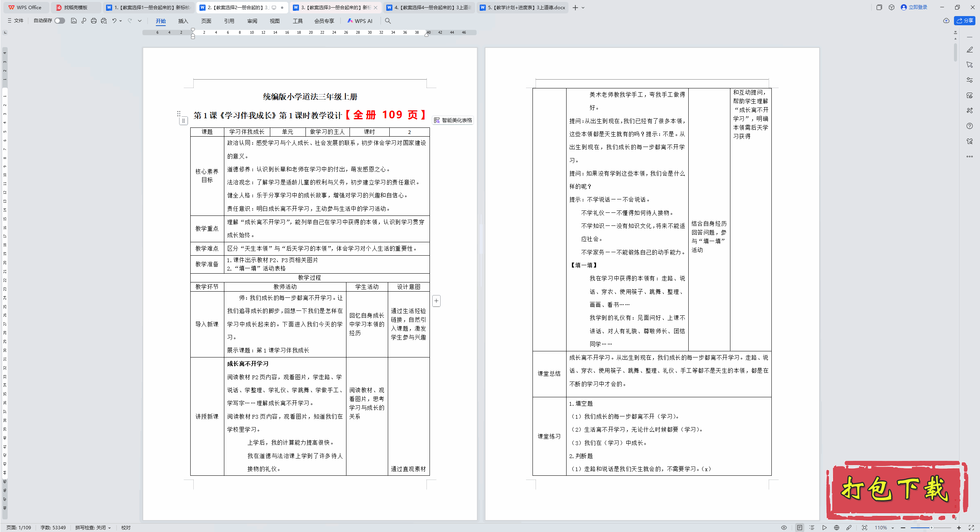This screenshot has width=980, height=532.
Task: Toggle eye protection mode icon
Action: coord(784,527)
